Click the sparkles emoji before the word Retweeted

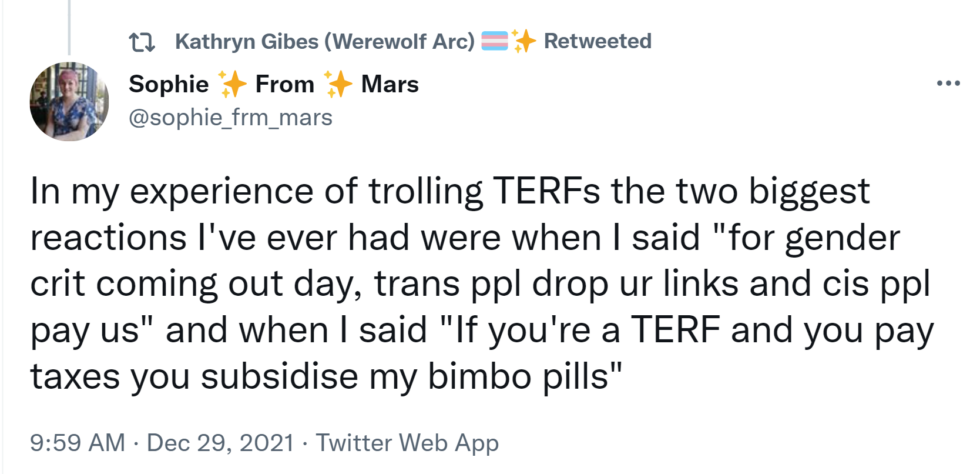[523, 41]
